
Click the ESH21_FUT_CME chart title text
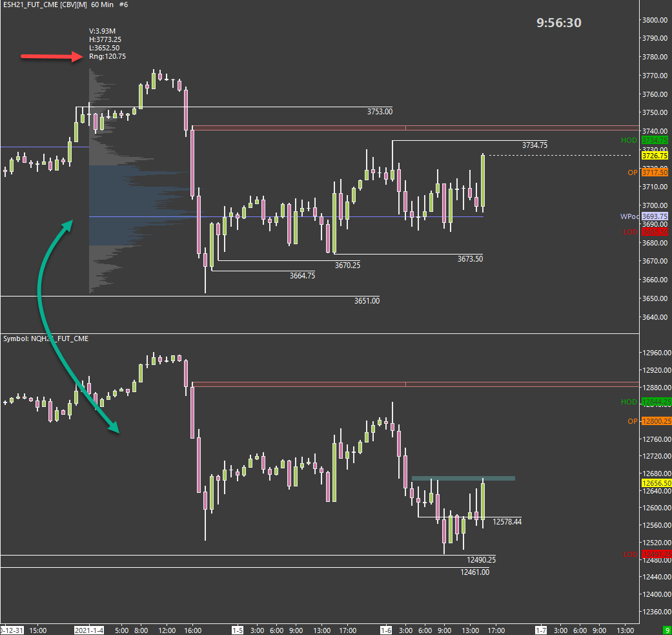[x=66, y=5]
